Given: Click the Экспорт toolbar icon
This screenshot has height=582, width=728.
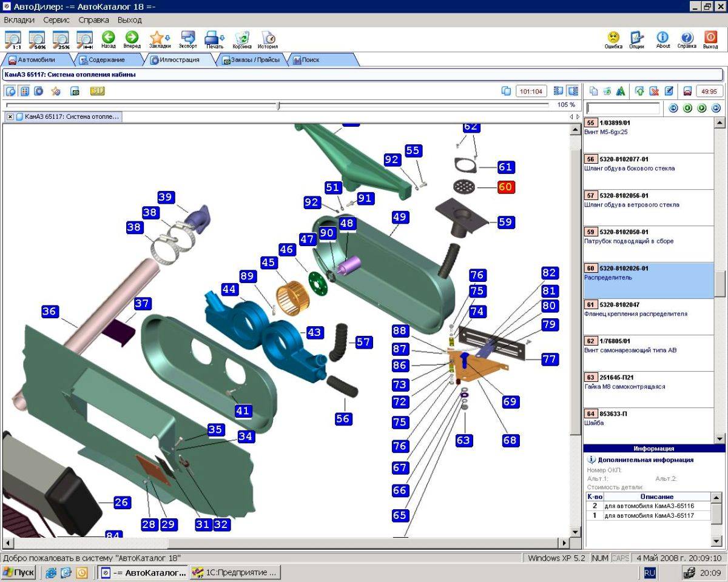Looking at the screenshot, I should [x=188, y=39].
